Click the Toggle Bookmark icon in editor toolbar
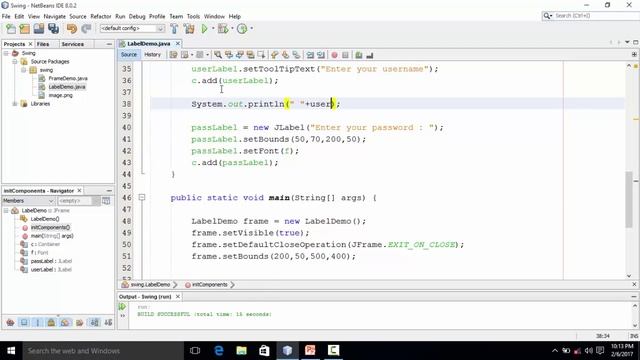Viewport: 640px width, 360px height. click(296, 55)
